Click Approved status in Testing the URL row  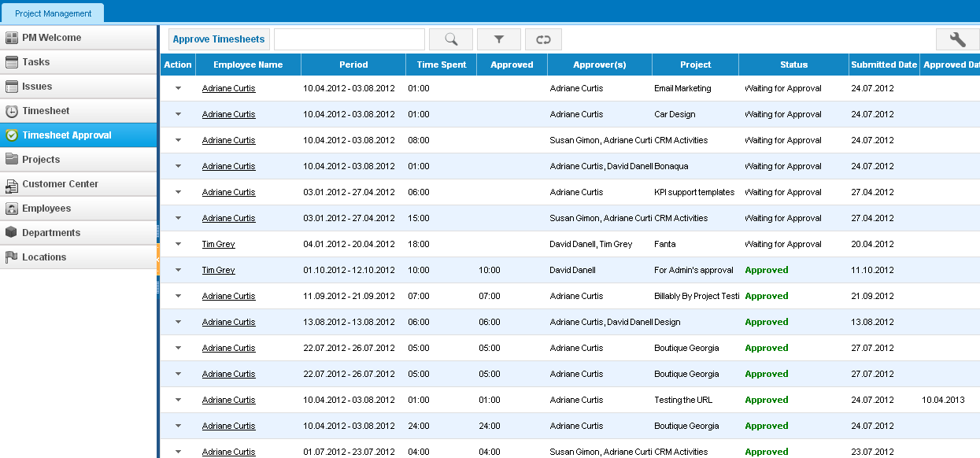tap(767, 400)
